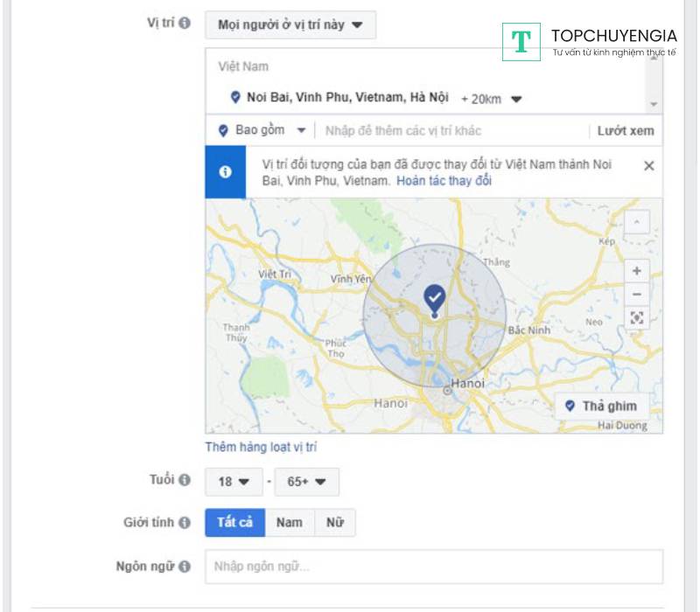Zoom out on the map

(637, 295)
